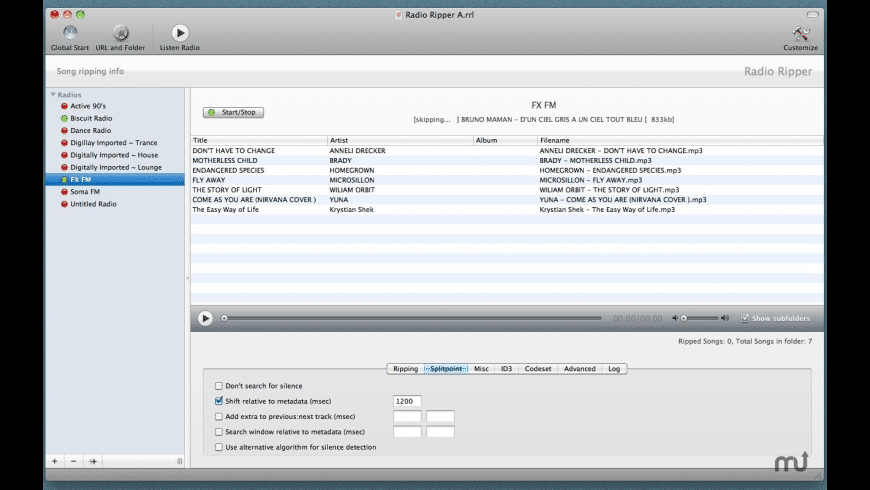Enable Don't search for silence
Viewport: 870px width, 490px height.
tap(219, 385)
